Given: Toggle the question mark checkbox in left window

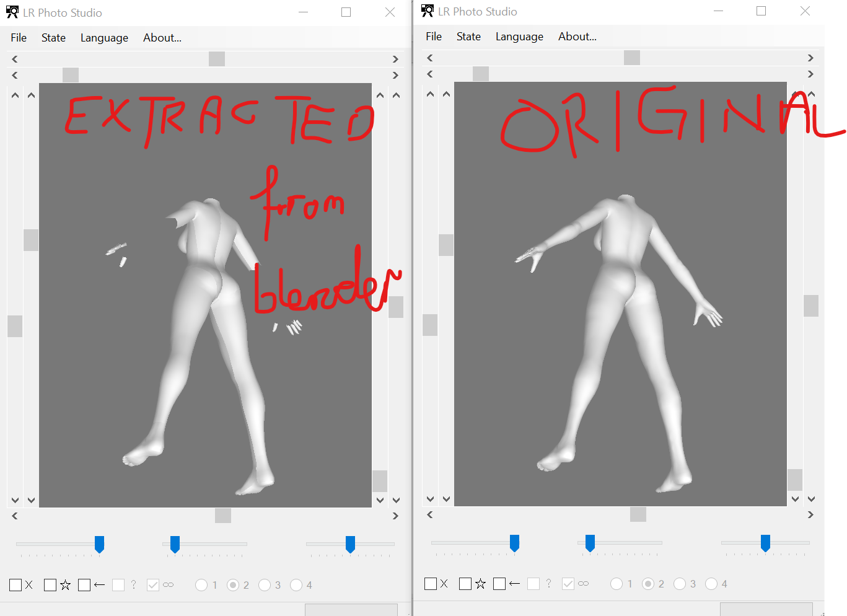Looking at the screenshot, I should point(118,585).
